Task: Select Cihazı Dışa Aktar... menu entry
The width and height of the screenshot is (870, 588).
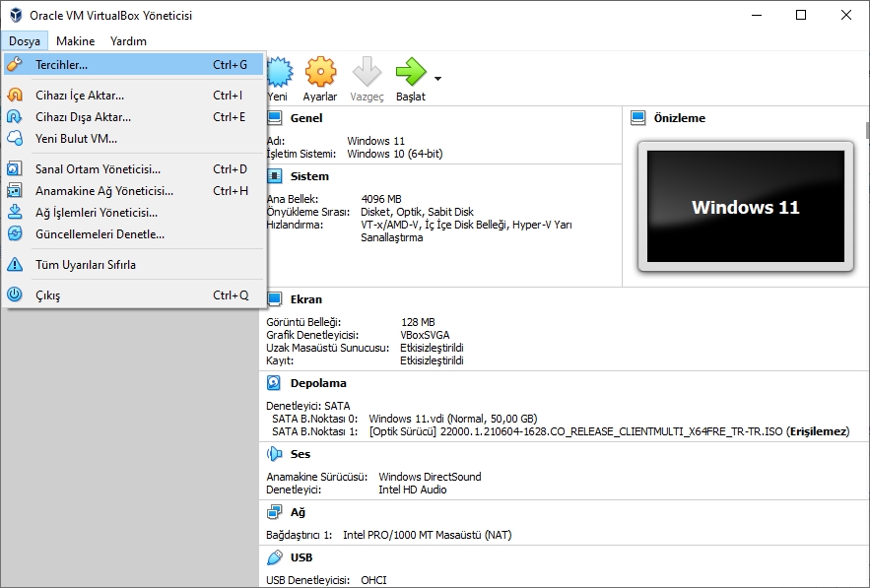Action: click(x=134, y=116)
